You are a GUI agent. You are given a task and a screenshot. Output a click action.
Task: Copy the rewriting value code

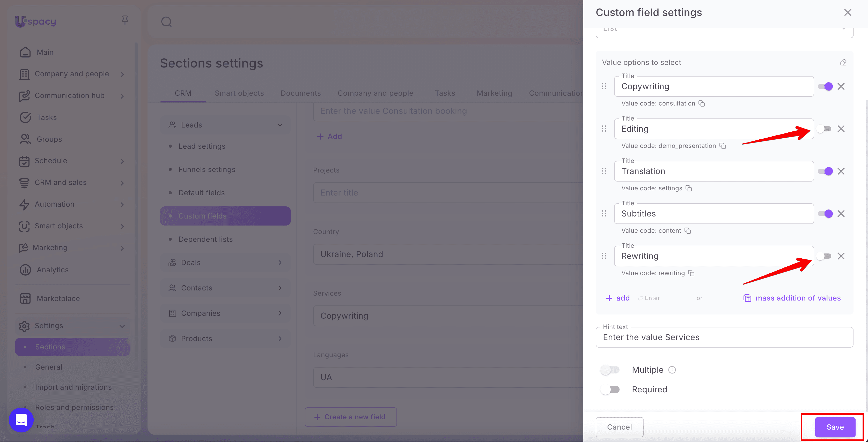click(691, 273)
